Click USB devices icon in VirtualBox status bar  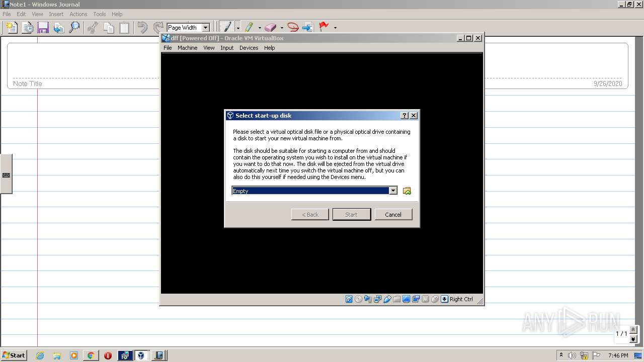coord(387,299)
